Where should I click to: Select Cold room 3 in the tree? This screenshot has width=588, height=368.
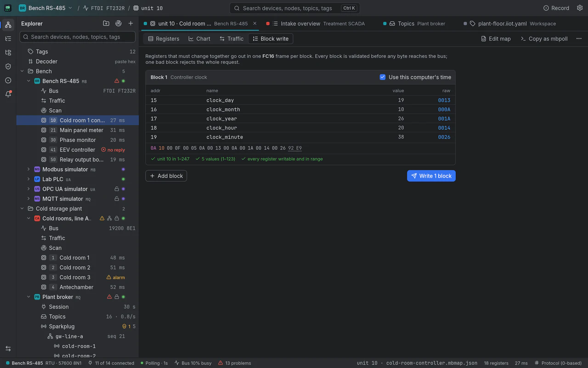(x=78, y=277)
